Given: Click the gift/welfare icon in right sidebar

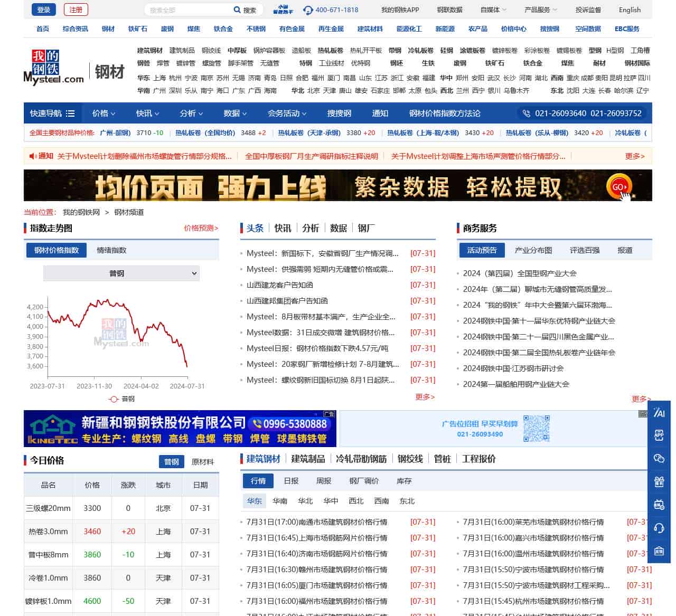Looking at the screenshot, I should pos(659,482).
